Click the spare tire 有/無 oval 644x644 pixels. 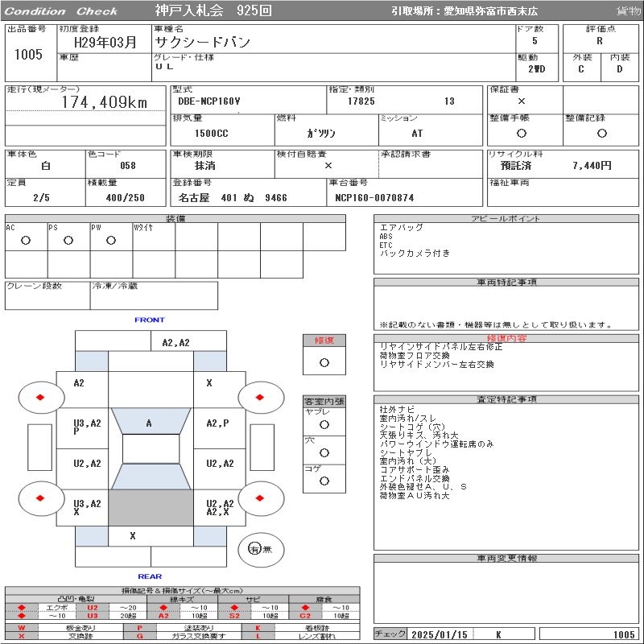coord(261,549)
